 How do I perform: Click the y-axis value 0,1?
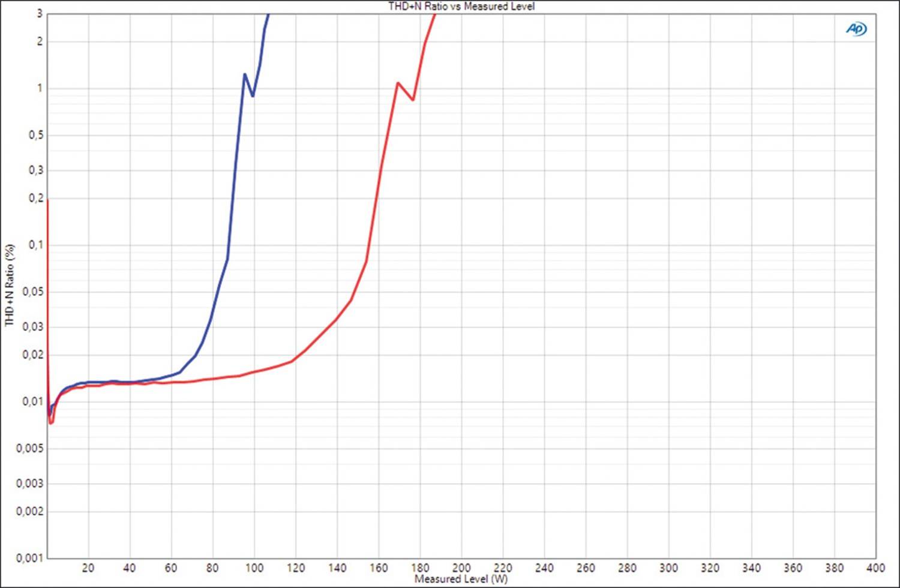[x=36, y=245]
